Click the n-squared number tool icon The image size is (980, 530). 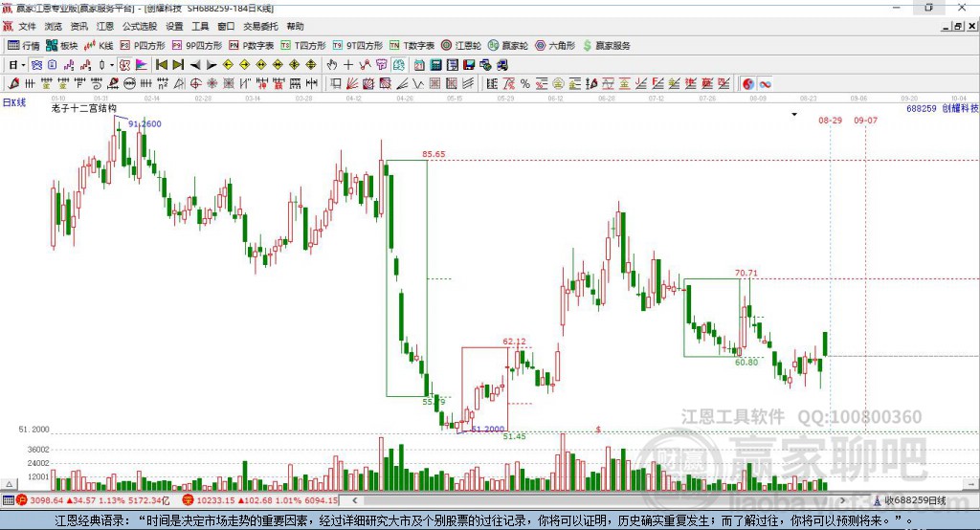pos(163,84)
